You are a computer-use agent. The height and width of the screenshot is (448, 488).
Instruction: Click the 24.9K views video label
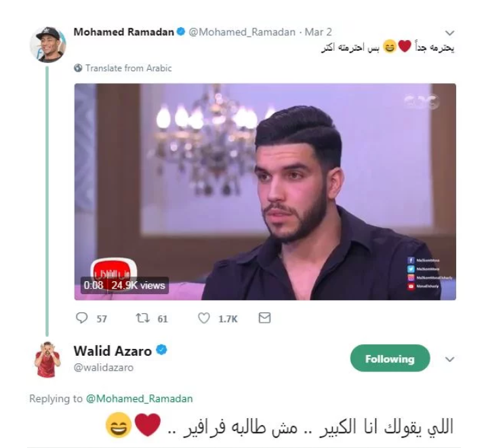pos(138,285)
